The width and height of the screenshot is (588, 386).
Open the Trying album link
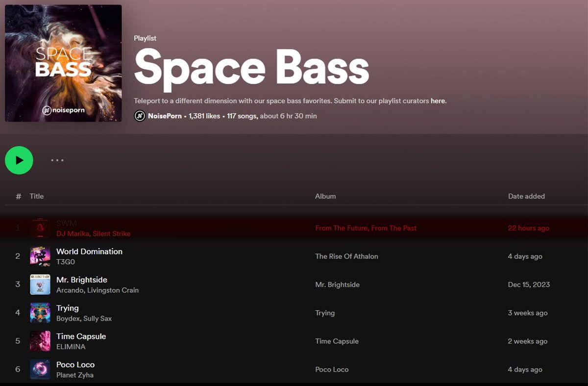tap(325, 313)
